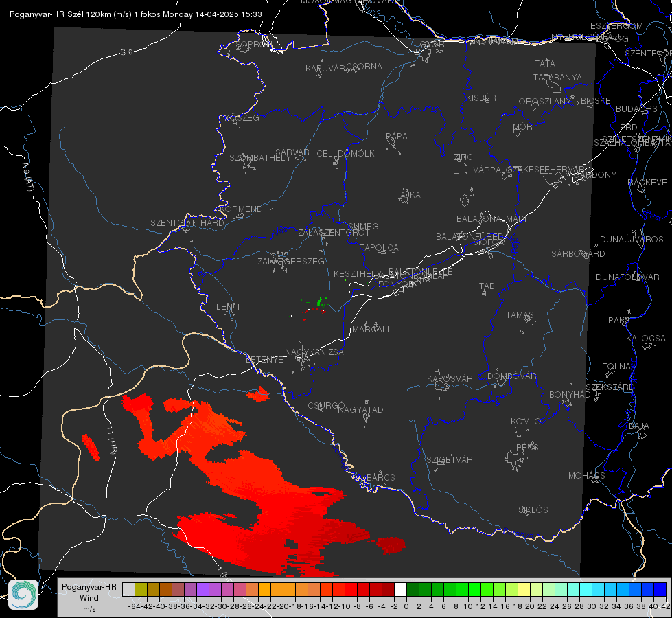The image size is (672, 618).
Task: Click the KISBÉR city label
Action: click(481, 98)
